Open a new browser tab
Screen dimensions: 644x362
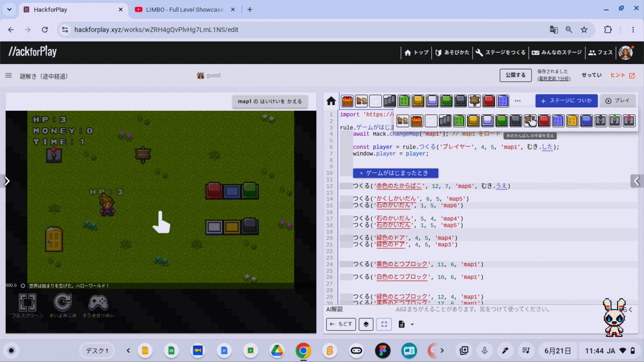pos(250,10)
